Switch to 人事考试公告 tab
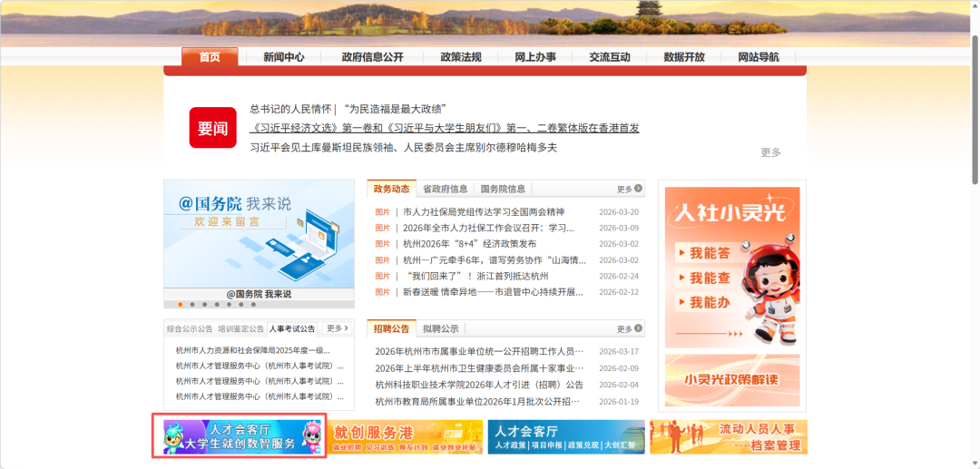This screenshot has width=980, height=469. click(x=292, y=327)
